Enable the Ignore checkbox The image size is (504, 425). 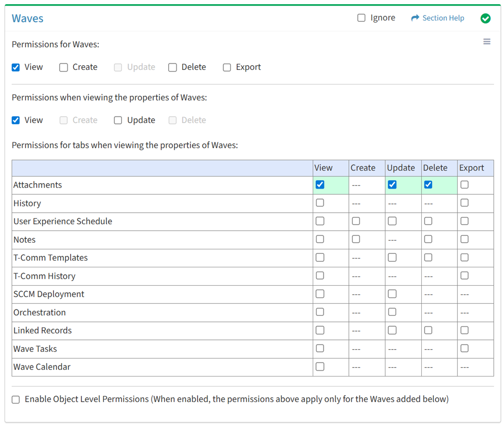coord(361,18)
